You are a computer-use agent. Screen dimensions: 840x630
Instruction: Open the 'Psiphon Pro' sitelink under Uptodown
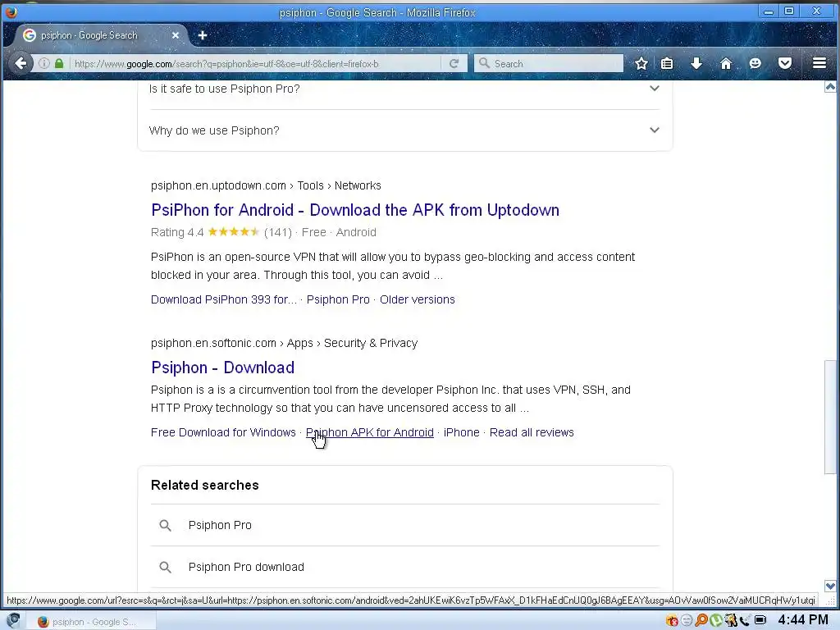pos(338,299)
